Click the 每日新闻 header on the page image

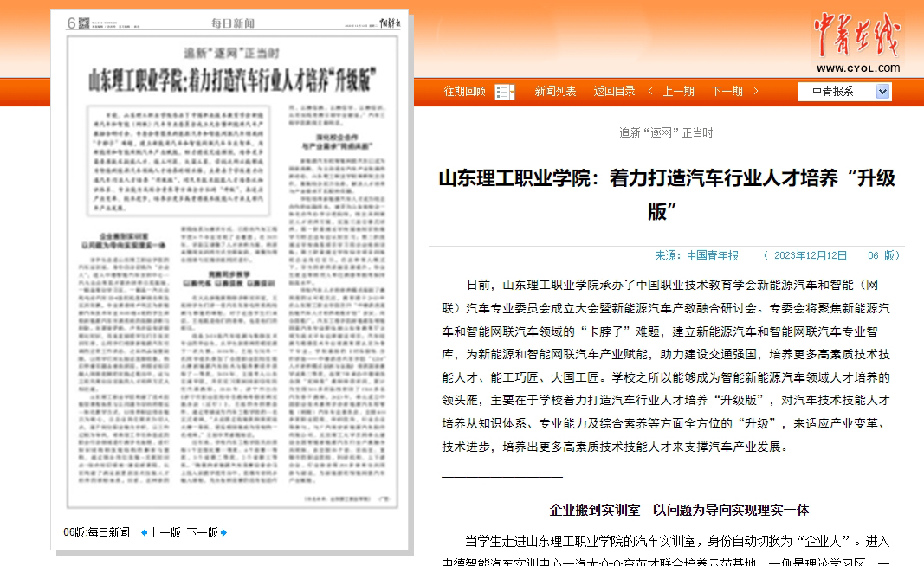[233, 23]
